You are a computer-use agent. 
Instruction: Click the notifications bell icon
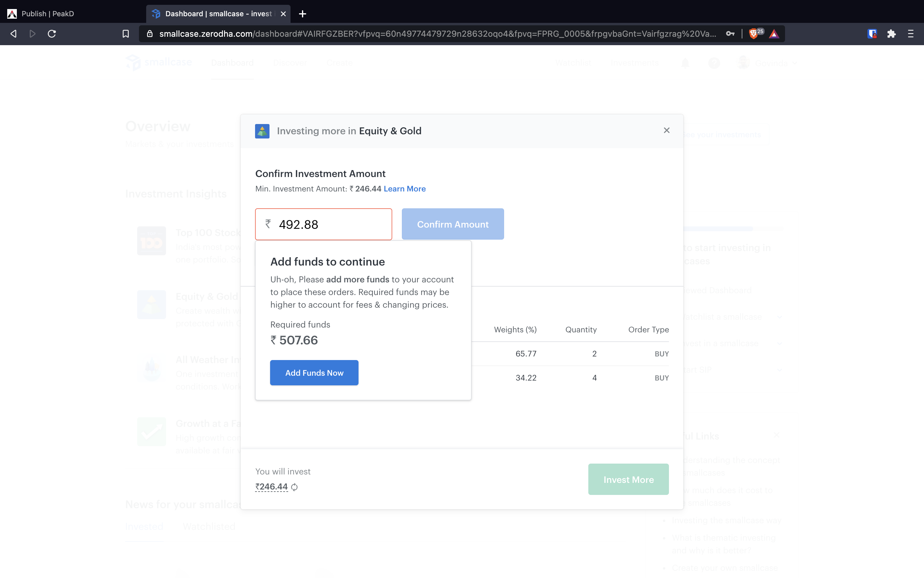[x=685, y=63]
